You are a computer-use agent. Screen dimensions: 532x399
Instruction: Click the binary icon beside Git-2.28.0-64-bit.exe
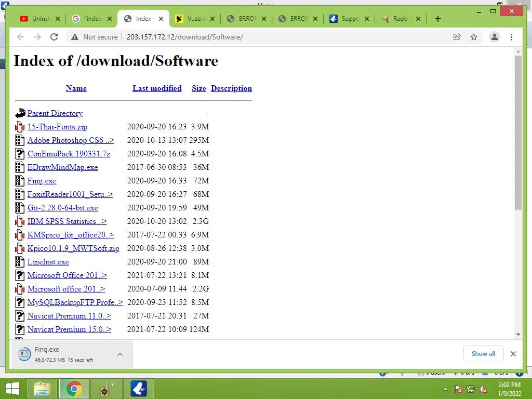pos(20,208)
